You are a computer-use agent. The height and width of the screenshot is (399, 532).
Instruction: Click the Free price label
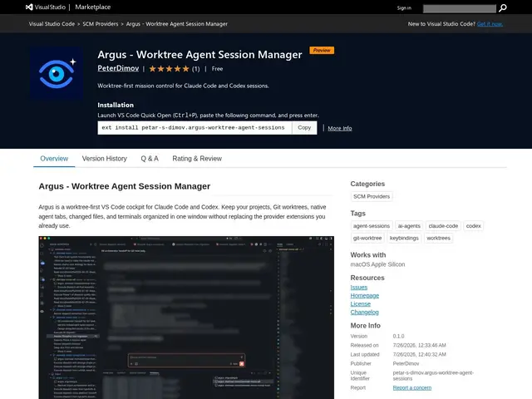[x=217, y=69]
